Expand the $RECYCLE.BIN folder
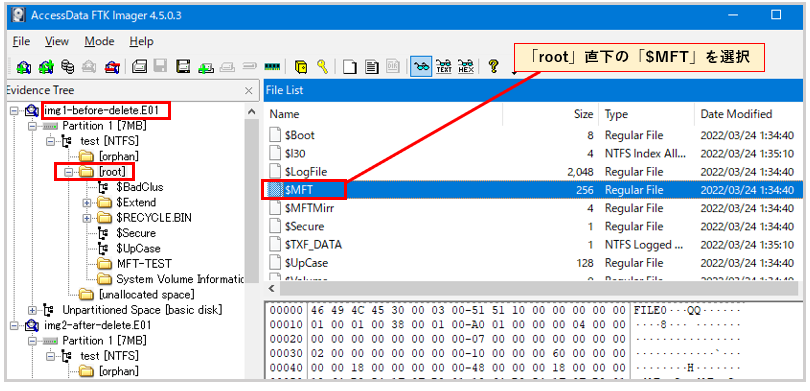The width and height of the screenshot is (810, 391). pyautogui.click(x=87, y=218)
